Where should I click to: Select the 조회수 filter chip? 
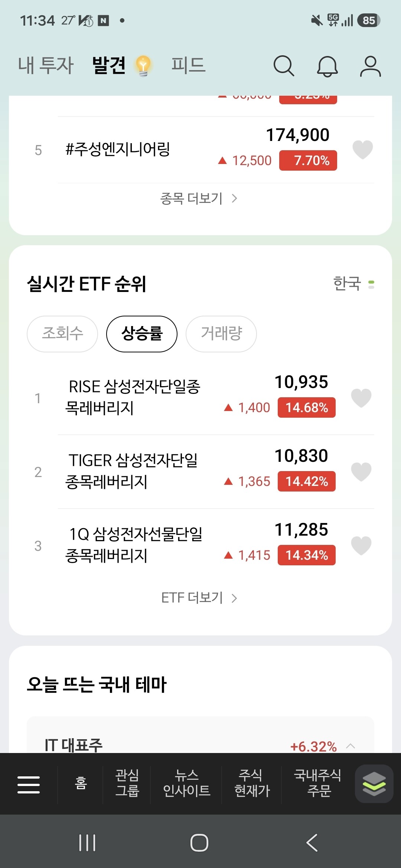pos(62,334)
